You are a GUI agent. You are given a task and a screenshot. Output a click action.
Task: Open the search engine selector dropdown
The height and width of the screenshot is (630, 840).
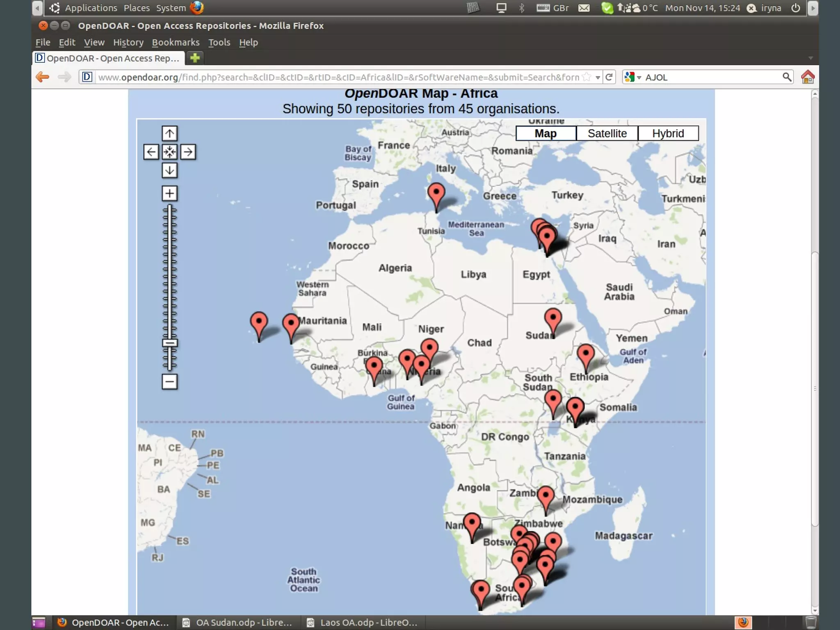coord(632,77)
